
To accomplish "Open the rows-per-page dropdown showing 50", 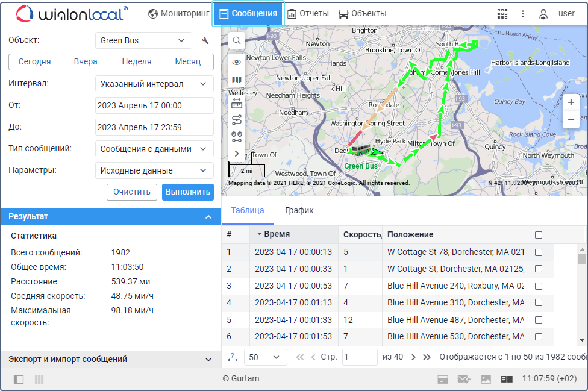I will pyautogui.click(x=265, y=357).
